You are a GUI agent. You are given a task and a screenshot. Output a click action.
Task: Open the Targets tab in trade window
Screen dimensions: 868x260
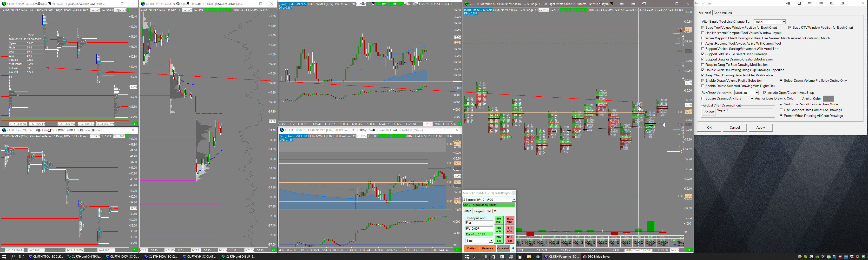click(479, 211)
